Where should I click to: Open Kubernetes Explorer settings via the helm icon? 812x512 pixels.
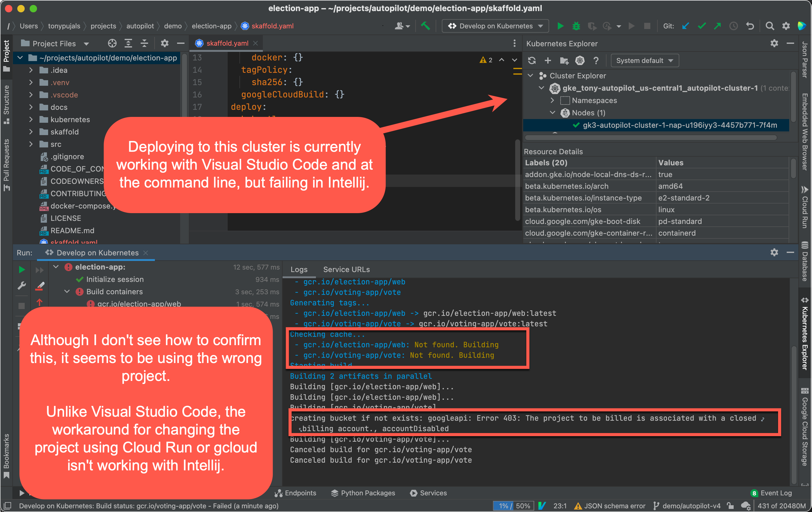[580, 61]
